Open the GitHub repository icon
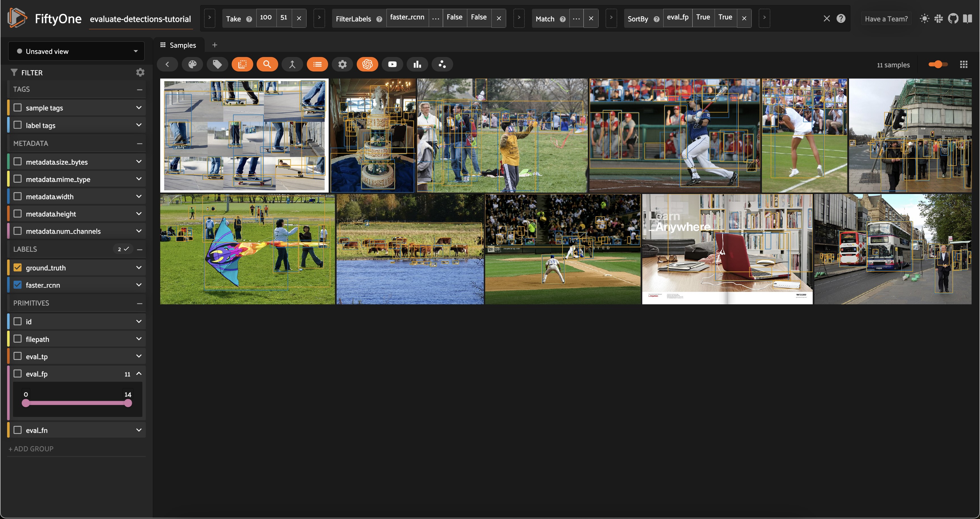The width and height of the screenshot is (980, 519). pyautogui.click(x=953, y=18)
